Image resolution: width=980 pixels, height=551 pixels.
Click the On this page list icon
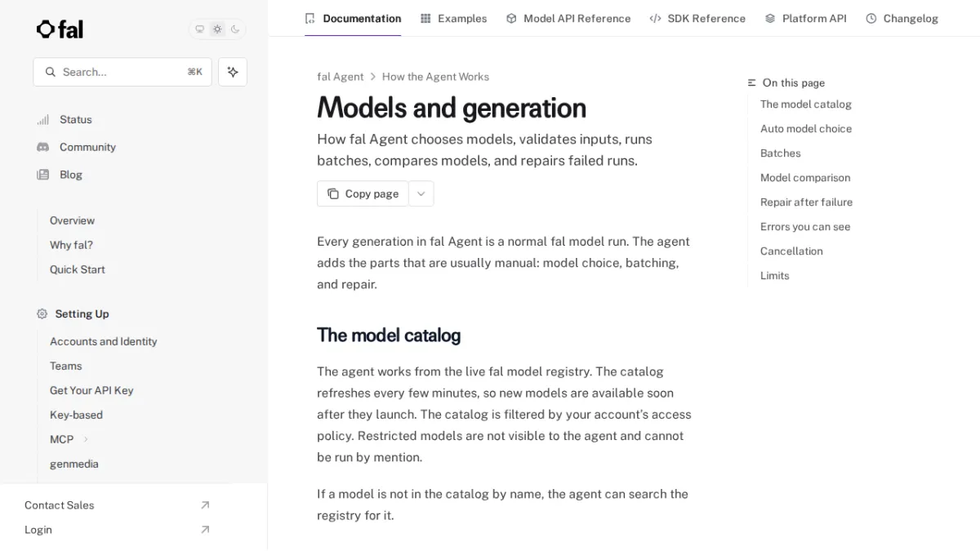pyautogui.click(x=752, y=82)
